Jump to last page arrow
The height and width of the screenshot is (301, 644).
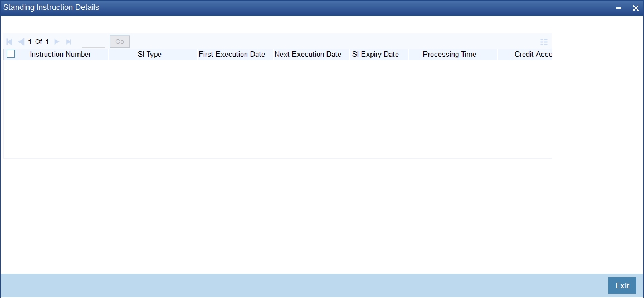pyautogui.click(x=69, y=41)
